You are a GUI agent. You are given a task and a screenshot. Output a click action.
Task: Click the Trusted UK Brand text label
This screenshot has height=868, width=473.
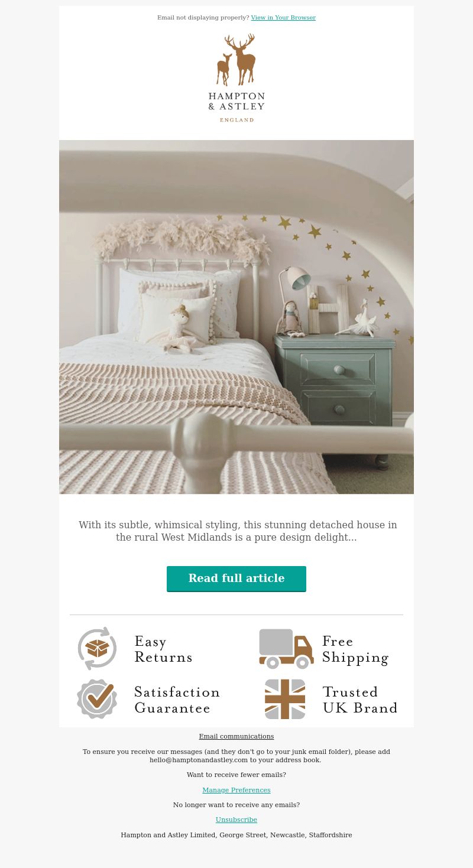click(x=359, y=700)
